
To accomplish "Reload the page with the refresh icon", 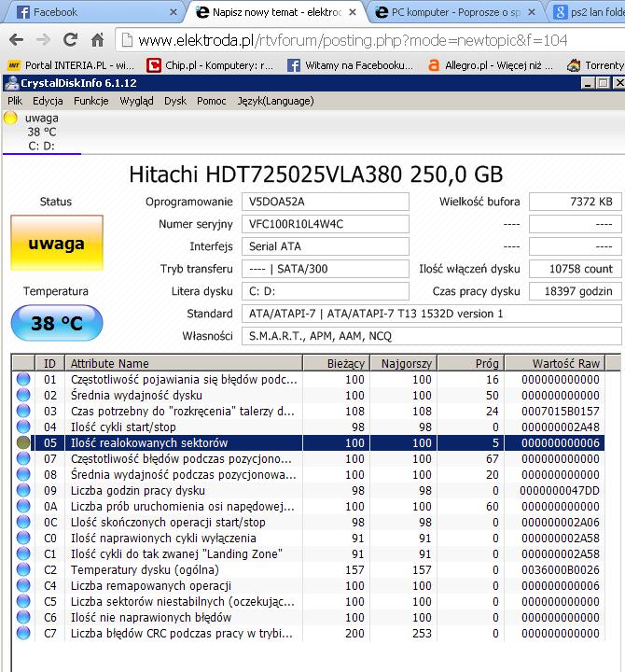I will (x=70, y=40).
